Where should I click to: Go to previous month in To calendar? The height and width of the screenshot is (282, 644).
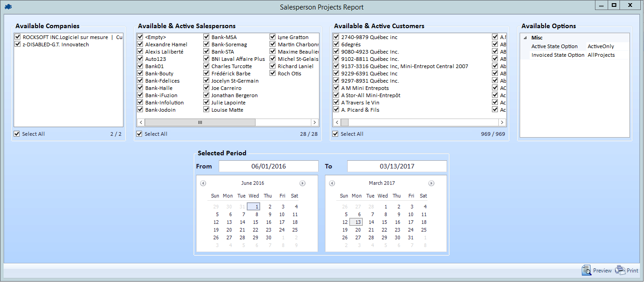point(332,183)
